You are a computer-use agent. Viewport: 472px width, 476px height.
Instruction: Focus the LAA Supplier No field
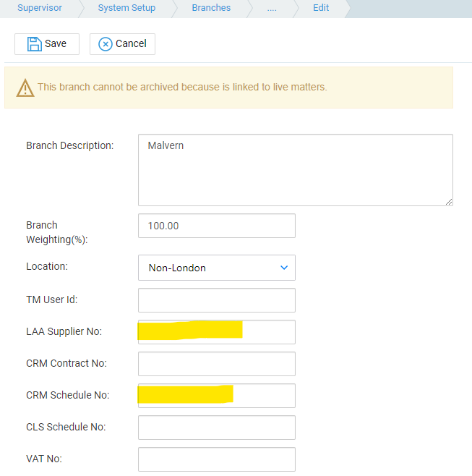click(217, 332)
